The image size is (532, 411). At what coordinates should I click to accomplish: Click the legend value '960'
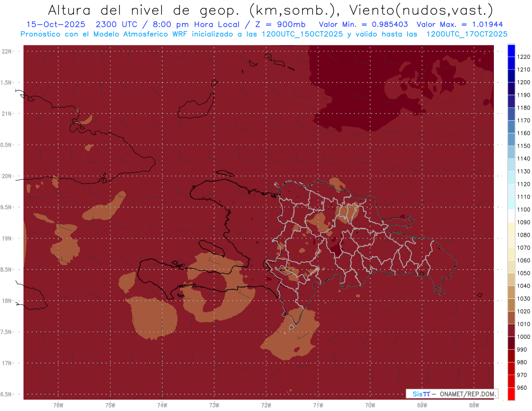coord(523,388)
